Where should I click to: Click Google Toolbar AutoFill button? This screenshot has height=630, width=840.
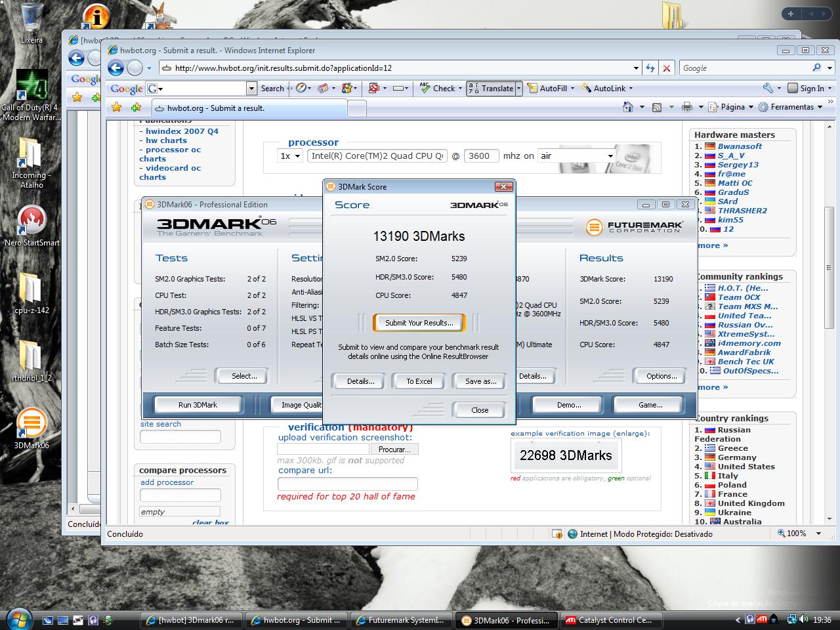[548, 88]
